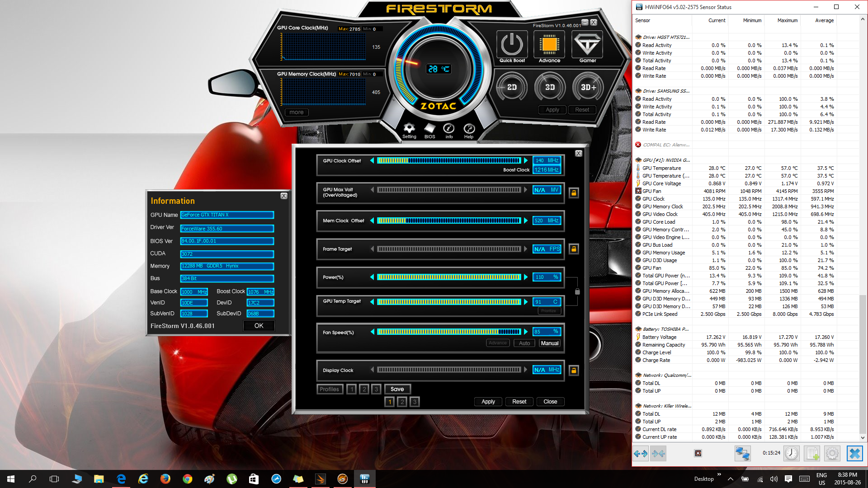Select yellow profile 1 beside Apply button
Viewport: 868px width, 488px height.
click(390, 402)
